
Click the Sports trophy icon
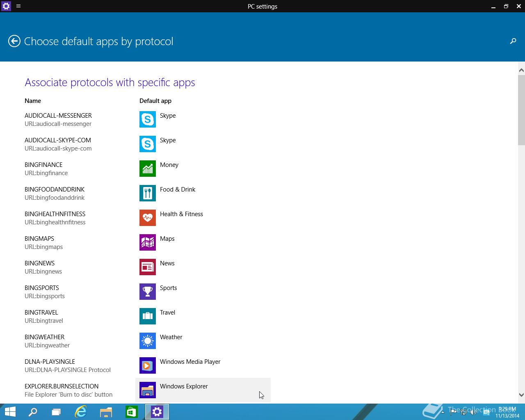148,292
